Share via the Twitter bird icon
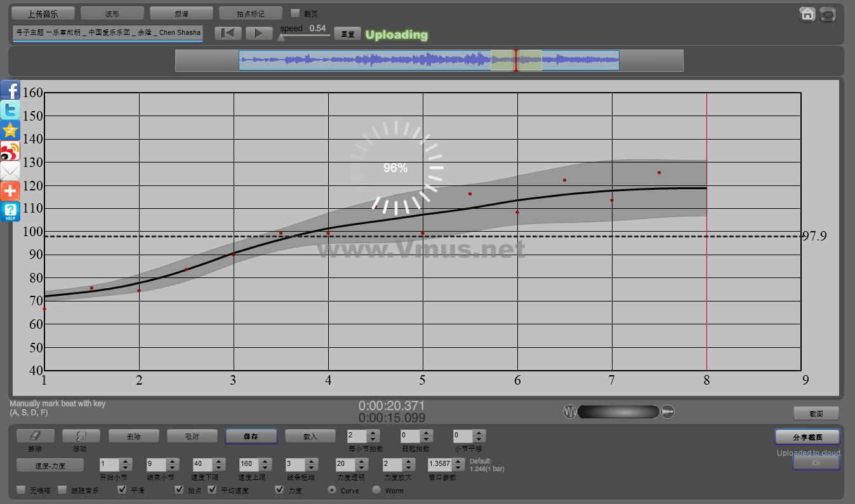The height and width of the screenshot is (504, 855). tap(10, 110)
